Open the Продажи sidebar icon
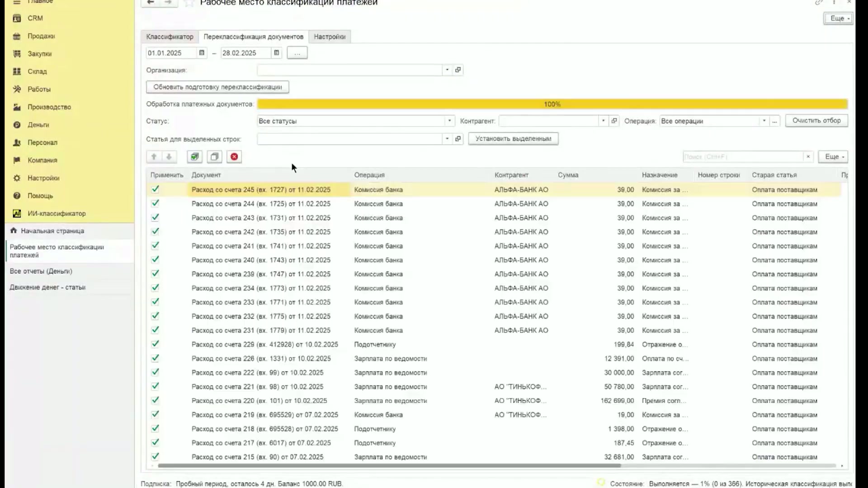The width and height of the screenshot is (868, 488). click(x=17, y=36)
